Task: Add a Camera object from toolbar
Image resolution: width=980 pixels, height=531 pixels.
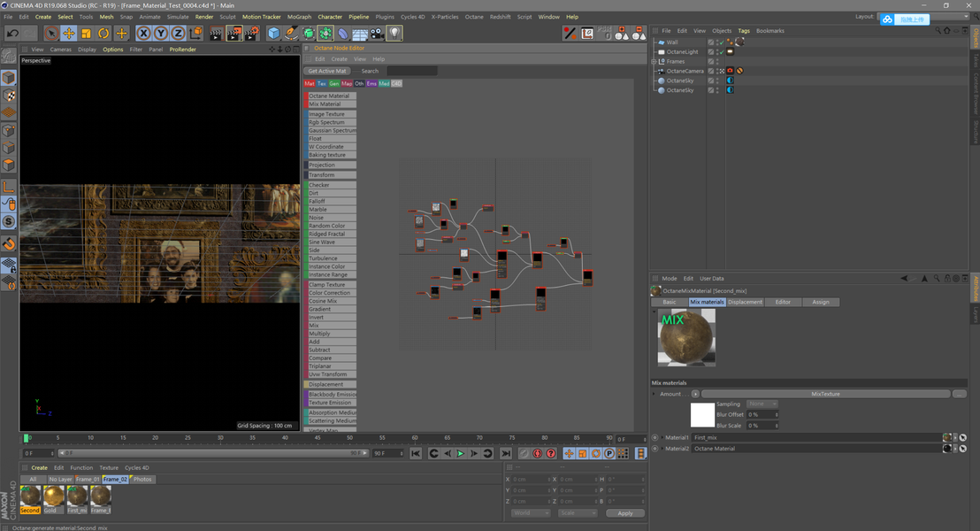Action: click(x=377, y=33)
